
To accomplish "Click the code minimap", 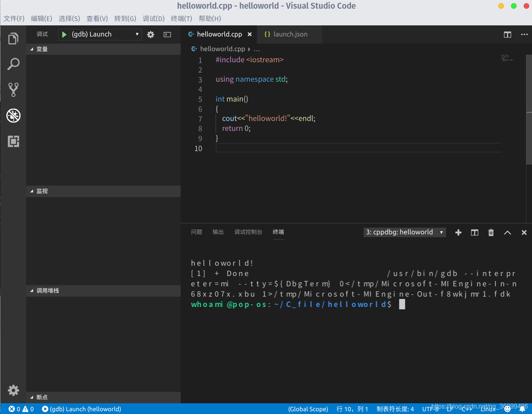I will (x=507, y=58).
